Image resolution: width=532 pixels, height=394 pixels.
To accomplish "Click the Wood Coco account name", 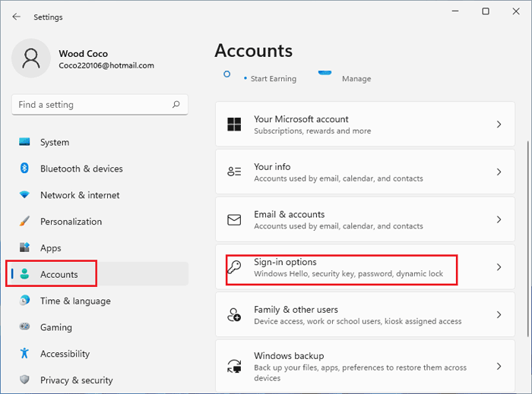I will point(83,54).
